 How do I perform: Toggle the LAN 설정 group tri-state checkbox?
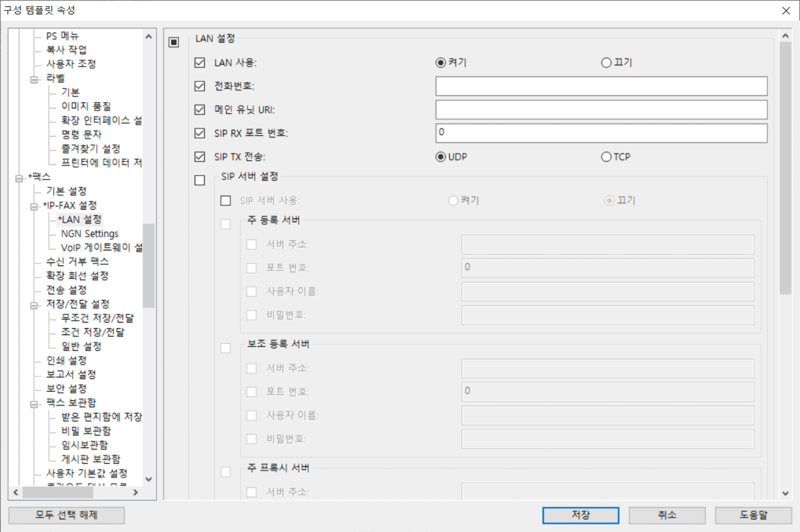[174, 42]
